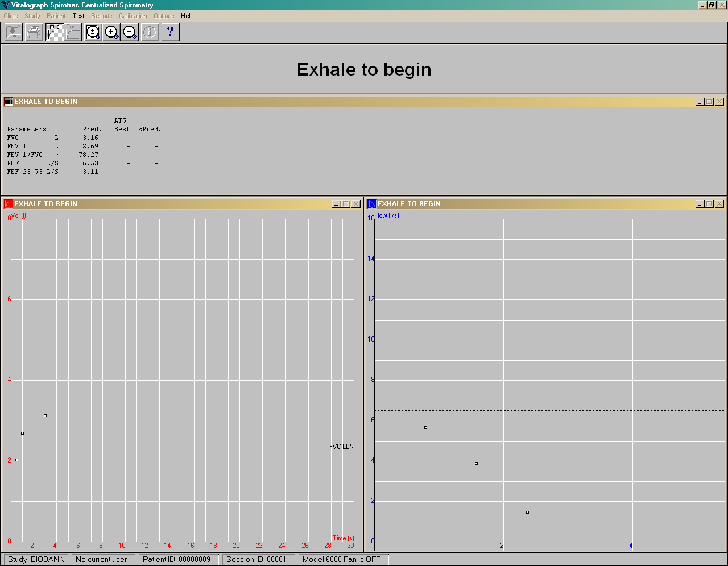The width and height of the screenshot is (728, 566).
Task: Open the Calibration menu
Action: 133,16
